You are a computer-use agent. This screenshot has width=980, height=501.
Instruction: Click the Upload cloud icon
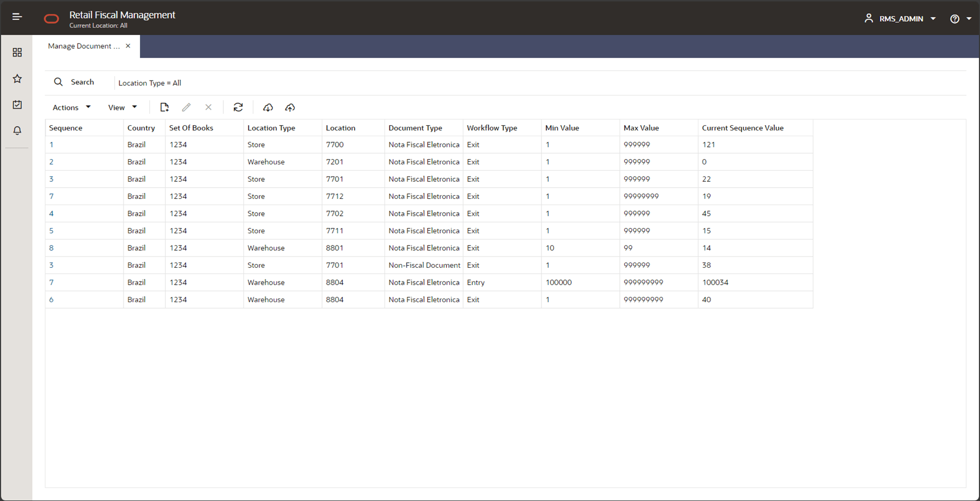coord(290,108)
